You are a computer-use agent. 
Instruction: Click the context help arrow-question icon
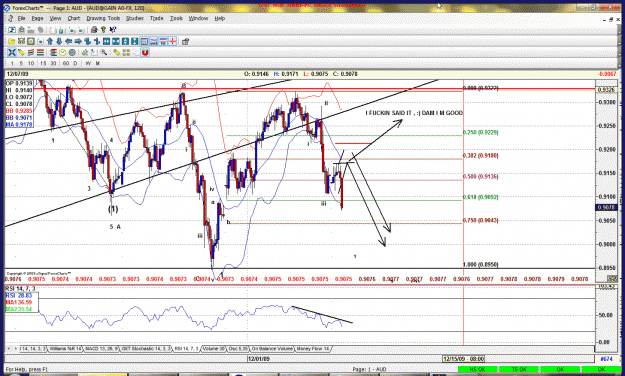[x=113, y=30]
